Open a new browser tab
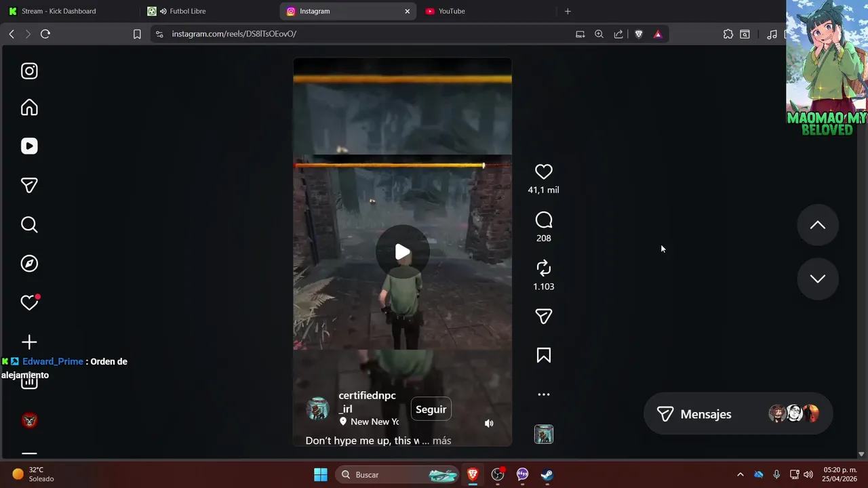The width and height of the screenshot is (868, 488). click(568, 11)
